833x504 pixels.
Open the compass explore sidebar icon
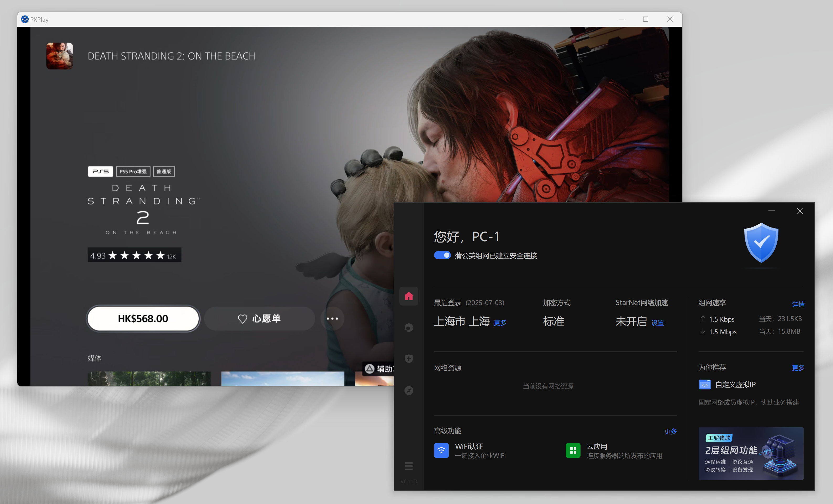pos(409,390)
